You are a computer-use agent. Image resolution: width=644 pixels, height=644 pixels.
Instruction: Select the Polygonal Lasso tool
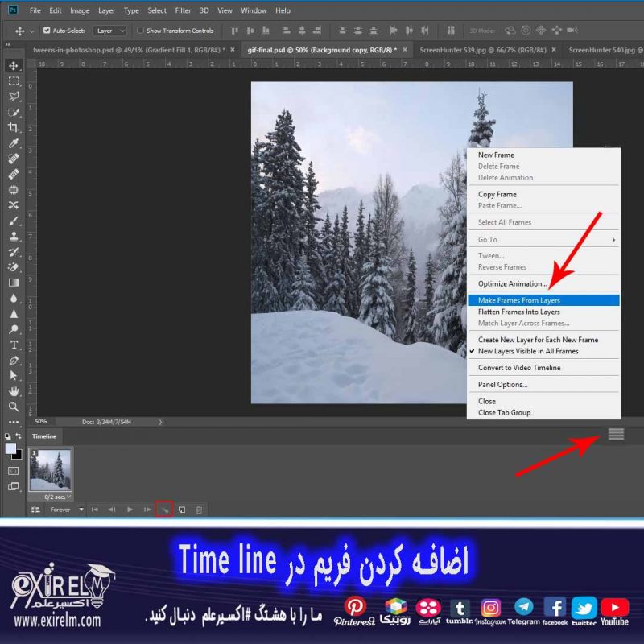click(14, 97)
